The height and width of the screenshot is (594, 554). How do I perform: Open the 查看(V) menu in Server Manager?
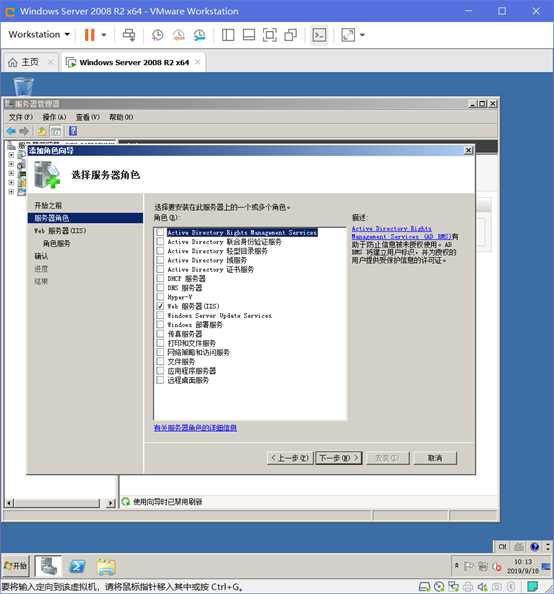click(88, 117)
